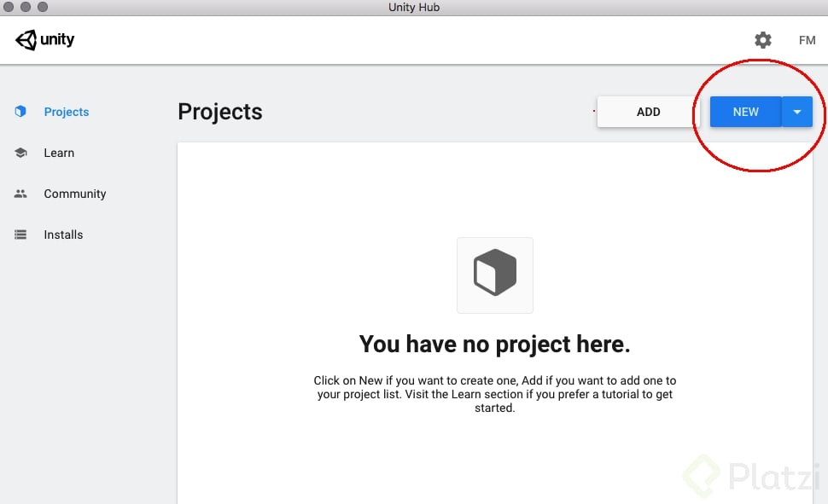
Task: Select Projects in the sidebar
Action: (x=67, y=112)
